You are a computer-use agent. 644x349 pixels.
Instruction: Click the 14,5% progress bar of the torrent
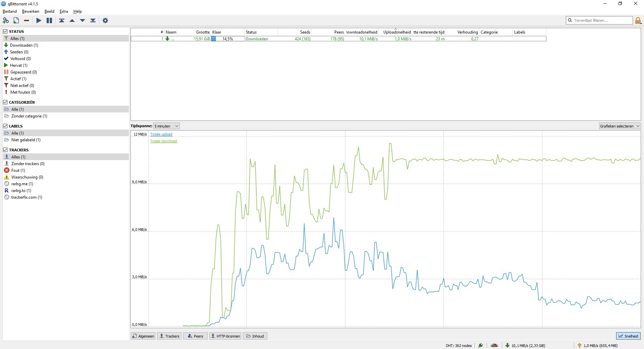227,39
